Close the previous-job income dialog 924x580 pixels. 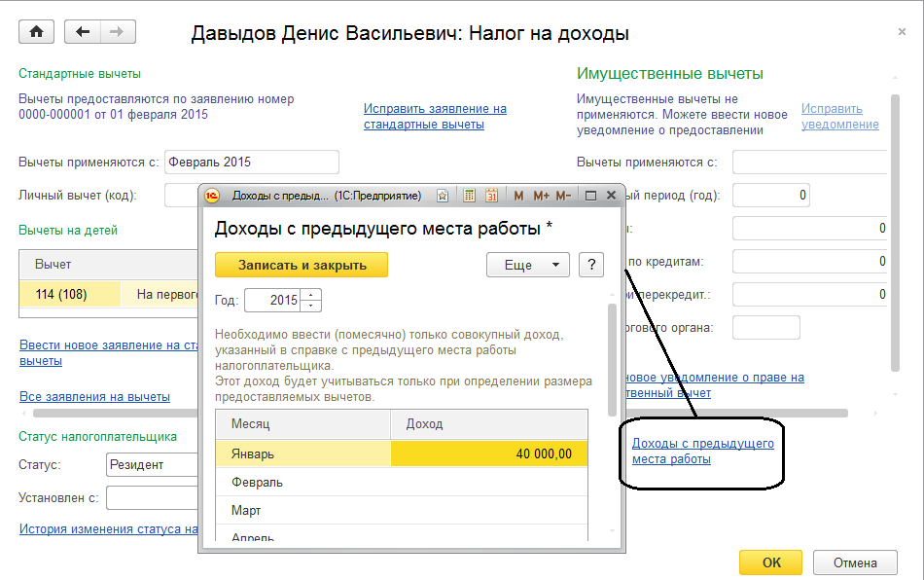611,195
